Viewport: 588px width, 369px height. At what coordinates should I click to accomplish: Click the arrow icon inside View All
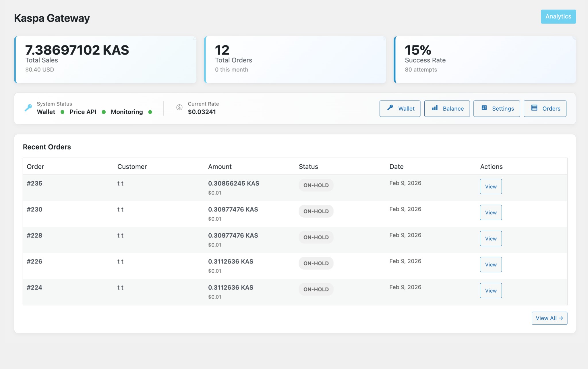560,318
